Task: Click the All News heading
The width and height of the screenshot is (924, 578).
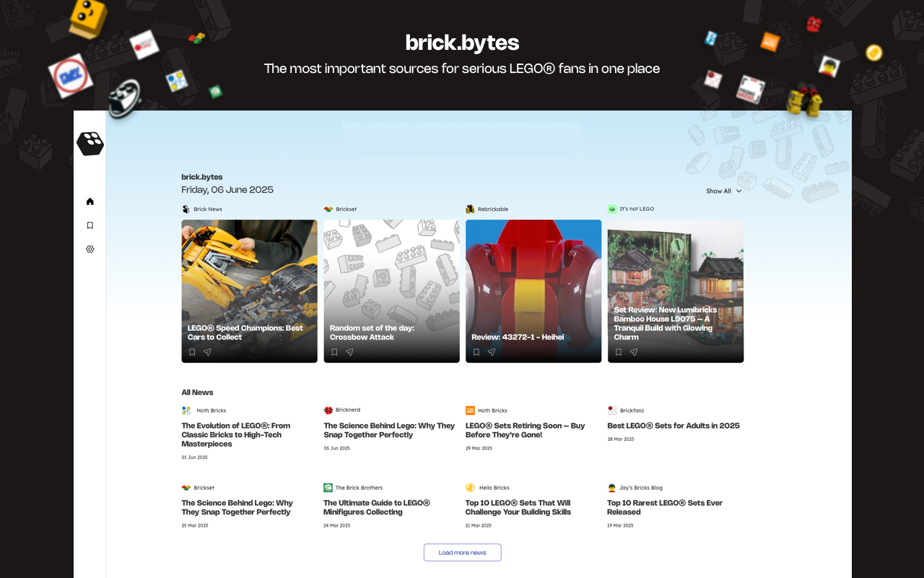Action: [197, 392]
